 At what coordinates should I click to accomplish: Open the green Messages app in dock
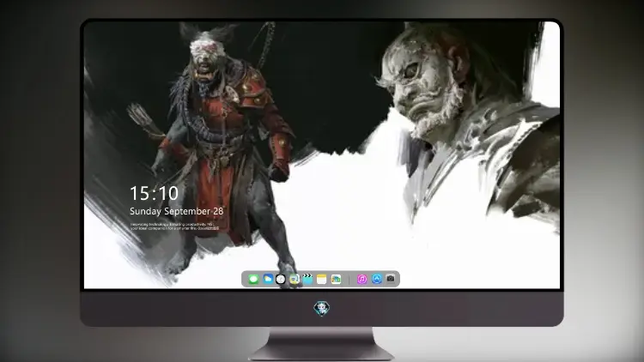(253, 280)
